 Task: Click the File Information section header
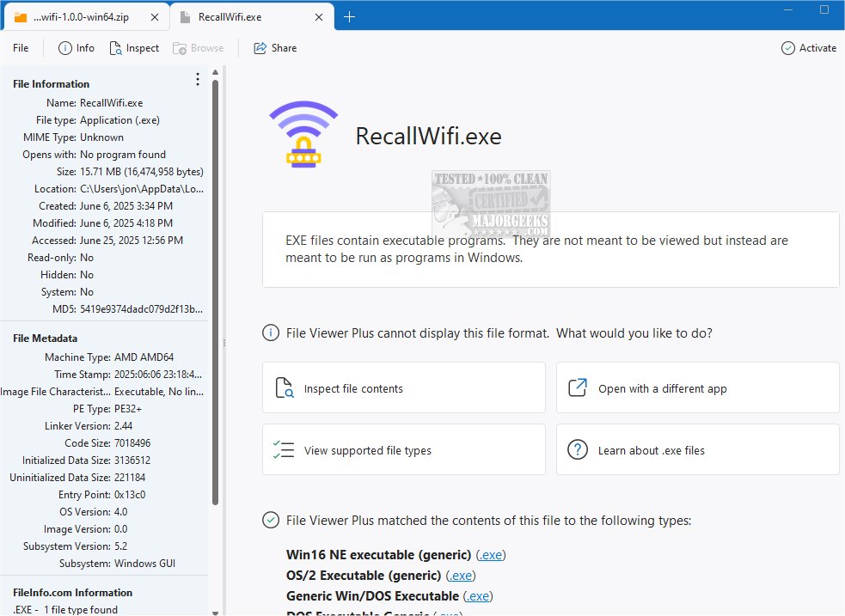tap(52, 84)
